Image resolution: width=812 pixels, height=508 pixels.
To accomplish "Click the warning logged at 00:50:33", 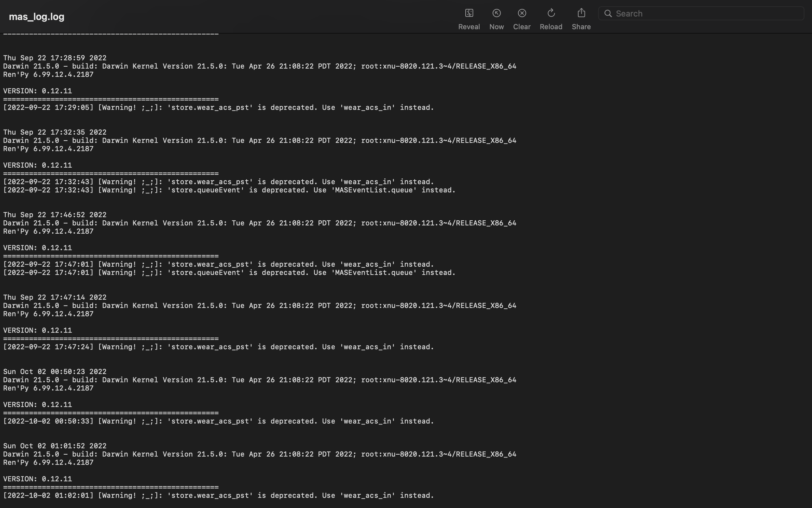I will (x=219, y=421).
